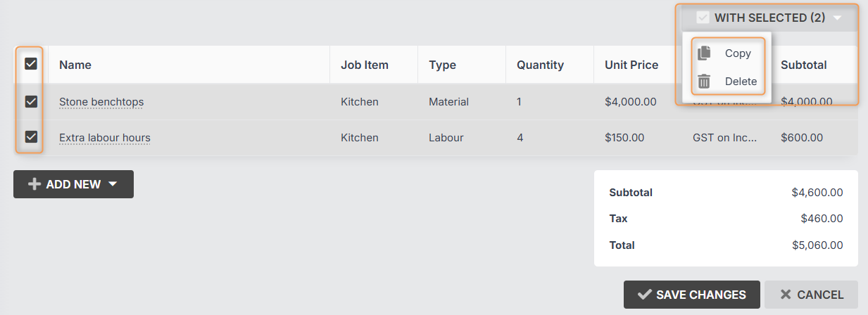Open the Extra labour hours link
The height and width of the screenshot is (315, 868).
click(104, 138)
